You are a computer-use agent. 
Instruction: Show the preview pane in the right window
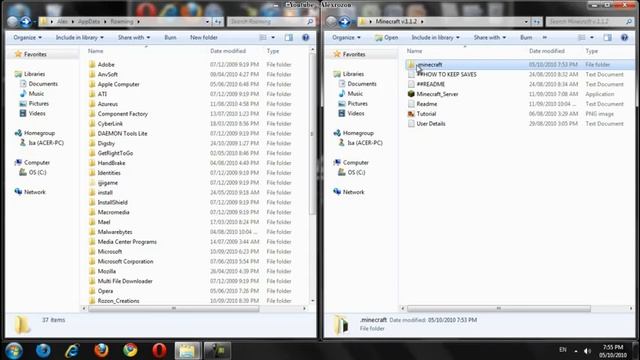click(607, 38)
